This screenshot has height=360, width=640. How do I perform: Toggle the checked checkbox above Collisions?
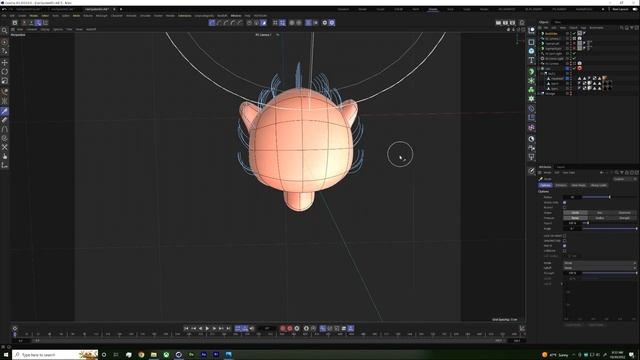pos(564,246)
